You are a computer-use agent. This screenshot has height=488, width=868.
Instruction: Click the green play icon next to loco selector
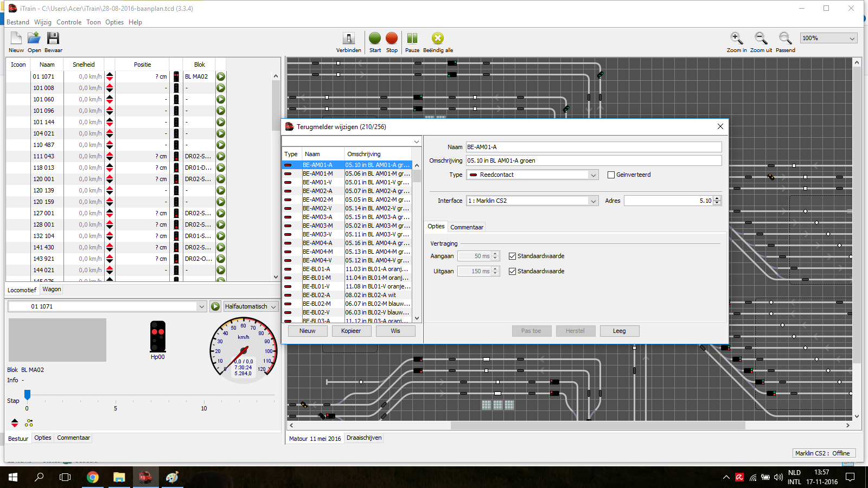(x=215, y=306)
